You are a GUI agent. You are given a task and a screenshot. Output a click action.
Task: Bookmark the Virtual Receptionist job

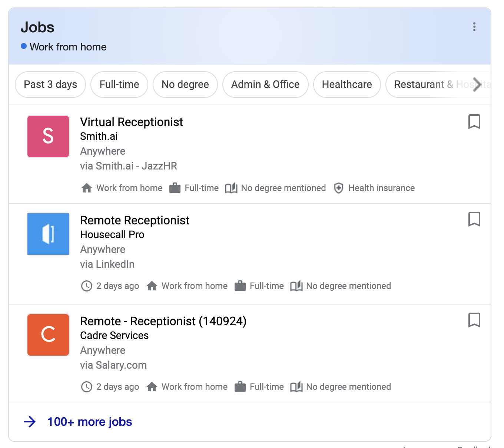click(474, 122)
